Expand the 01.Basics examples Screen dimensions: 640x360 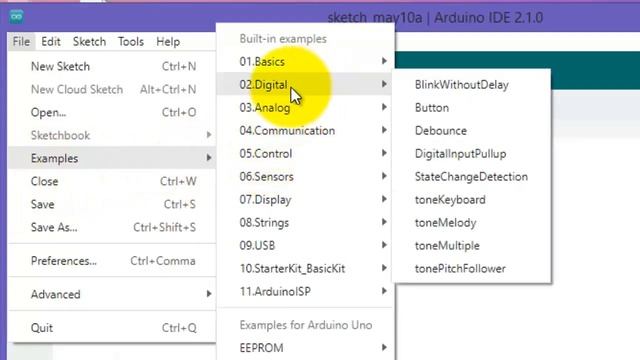pos(305,61)
